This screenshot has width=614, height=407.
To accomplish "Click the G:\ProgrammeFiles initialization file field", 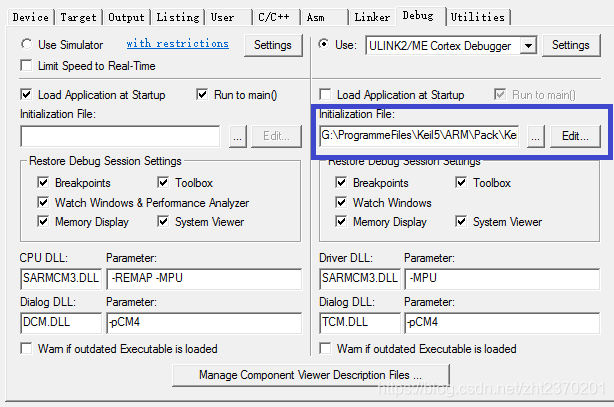I will click(x=419, y=136).
